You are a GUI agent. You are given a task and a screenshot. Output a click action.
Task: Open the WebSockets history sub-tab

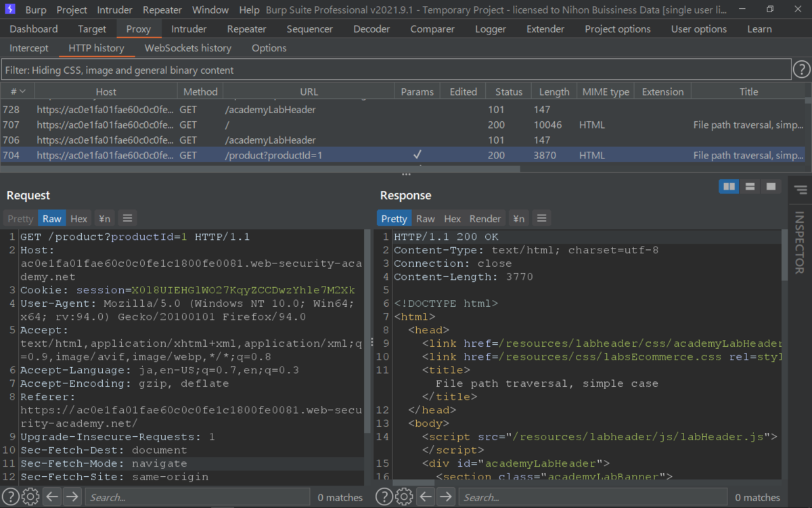(x=188, y=48)
